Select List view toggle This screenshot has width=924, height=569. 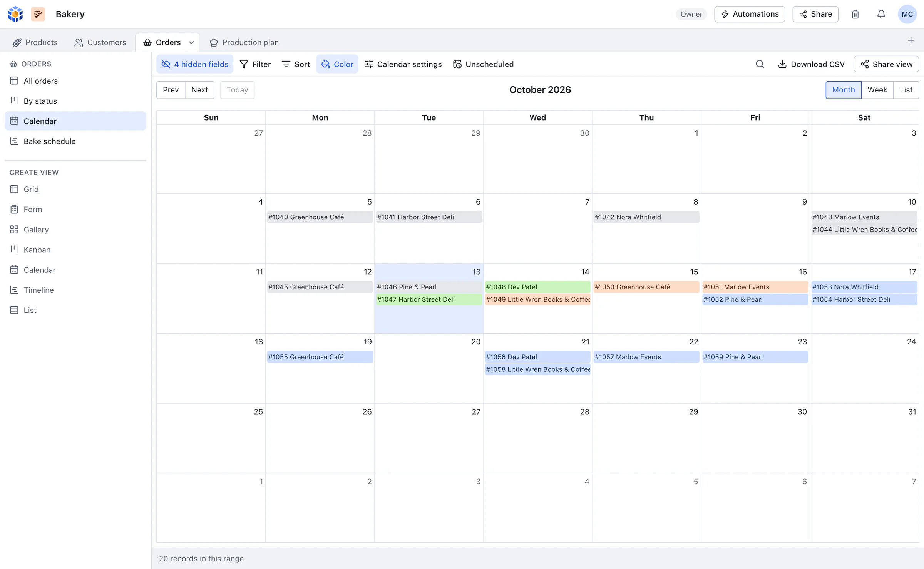[906, 90]
